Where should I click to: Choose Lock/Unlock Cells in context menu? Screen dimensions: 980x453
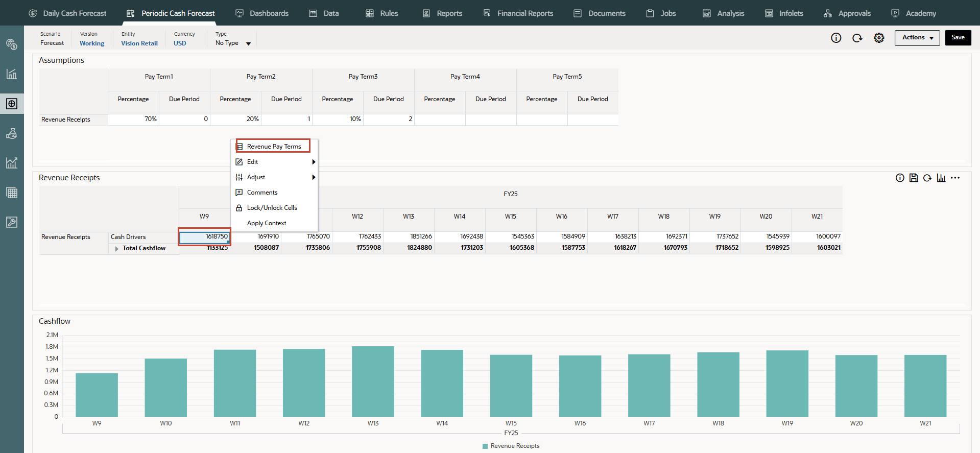tap(272, 208)
